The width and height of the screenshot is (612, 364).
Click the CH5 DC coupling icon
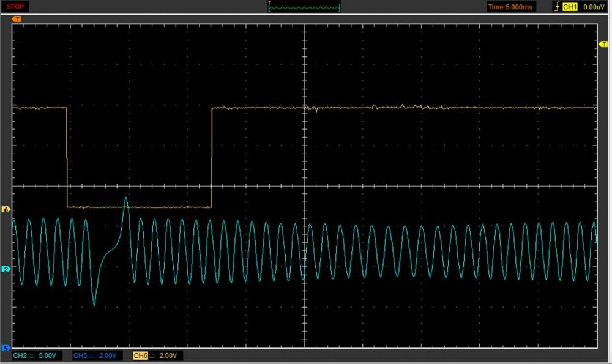(x=91, y=355)
